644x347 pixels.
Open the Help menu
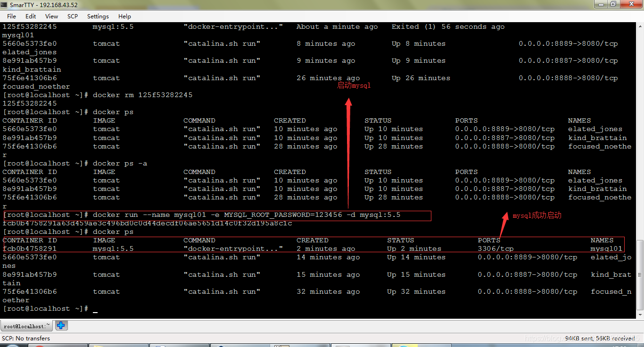coord(124,16)
